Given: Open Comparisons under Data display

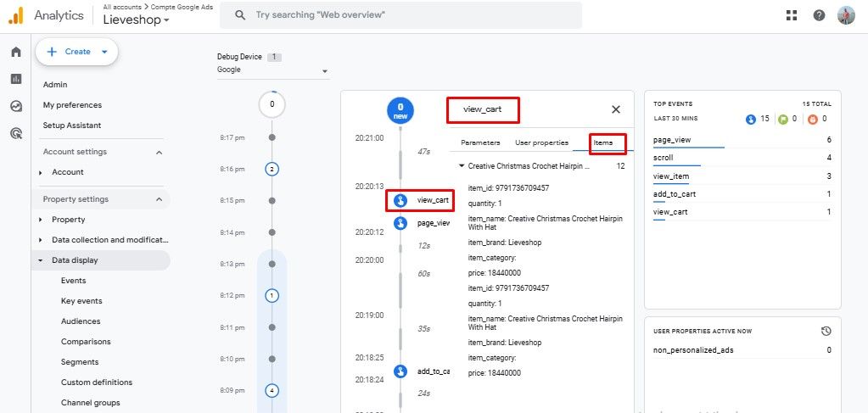Looking at the screenshot, I should click(86, 342).
